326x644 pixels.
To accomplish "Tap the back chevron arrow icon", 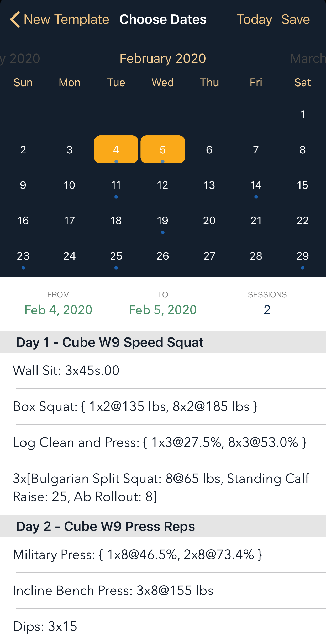I will coord(15,19).
